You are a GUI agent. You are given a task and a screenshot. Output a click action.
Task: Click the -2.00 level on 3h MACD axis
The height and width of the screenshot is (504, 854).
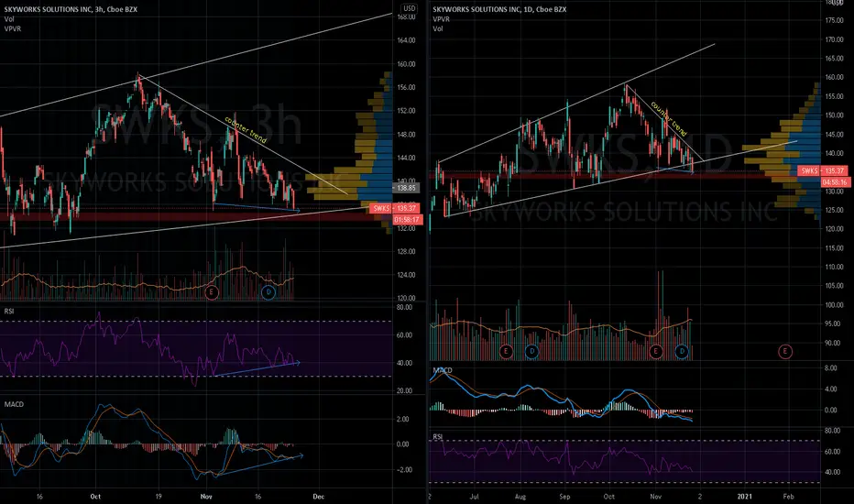click(x=402, y=470)
